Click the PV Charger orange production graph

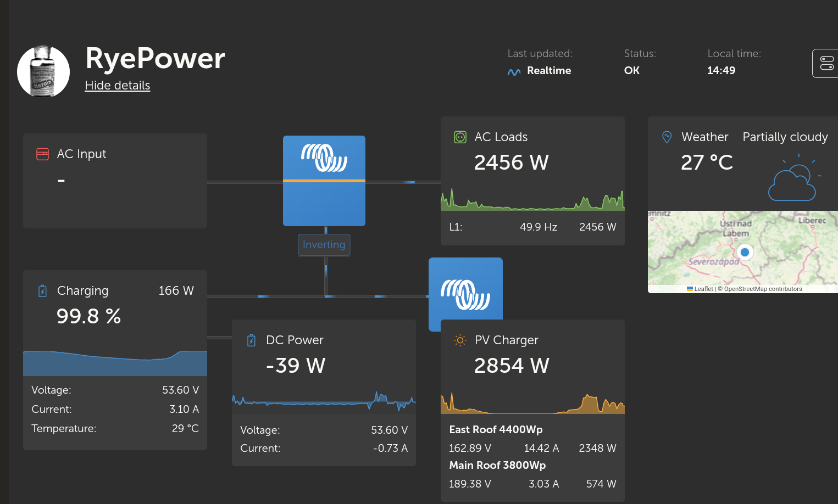coord(532,404)
